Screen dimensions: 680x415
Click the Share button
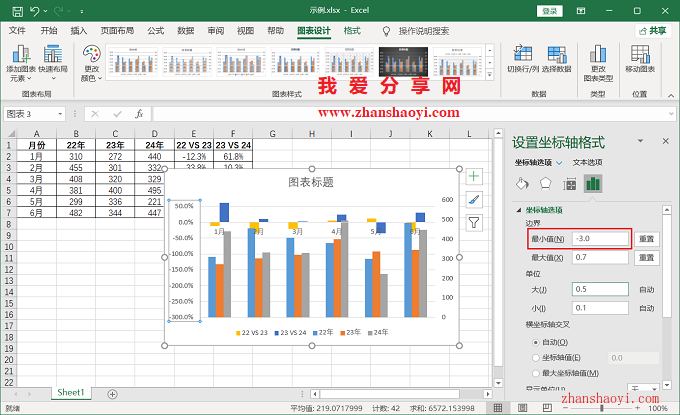pos(653,31)
